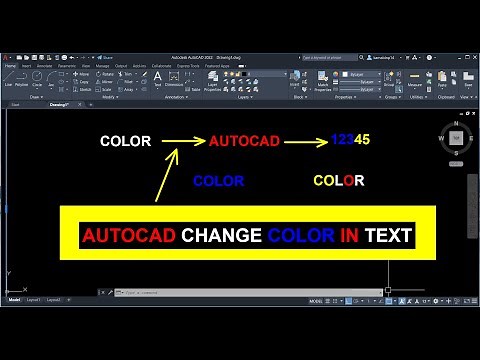Image resolution: width=480 pixels, height=360 pixels.
Task: Click the Share button
Action: 105,58
